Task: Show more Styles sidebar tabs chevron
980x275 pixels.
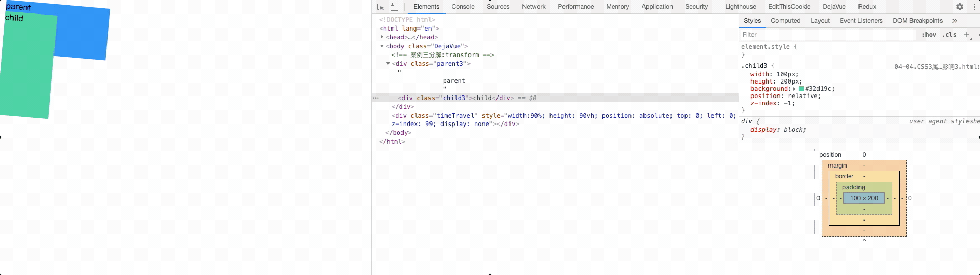Action: [955, 21]
